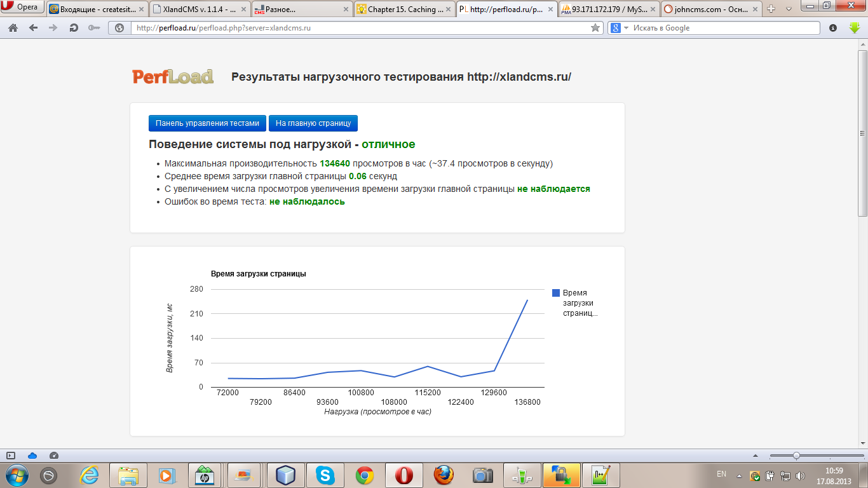Click the На главную страницу button
The height and width of the screenshot is (488, 868).
(x=313, y=123)
